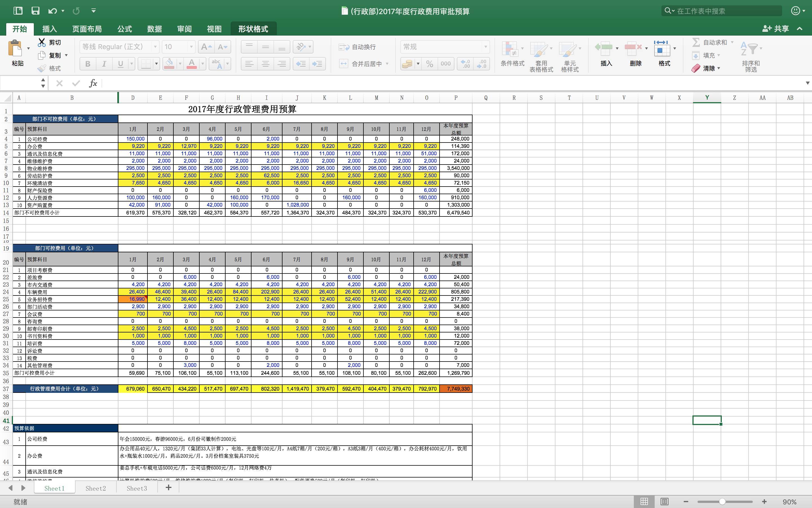Viewport: 812px width, 508px height.
Task: Toggle center text horizontally
Action: point(265,63)
